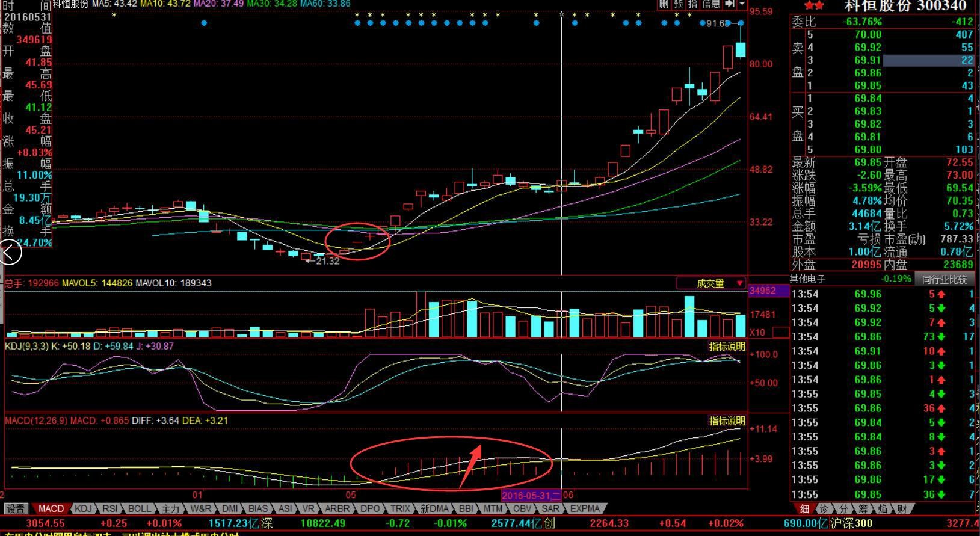Select the OBV indicator tab
The image size is (980, 536).
tap(522, 508)
